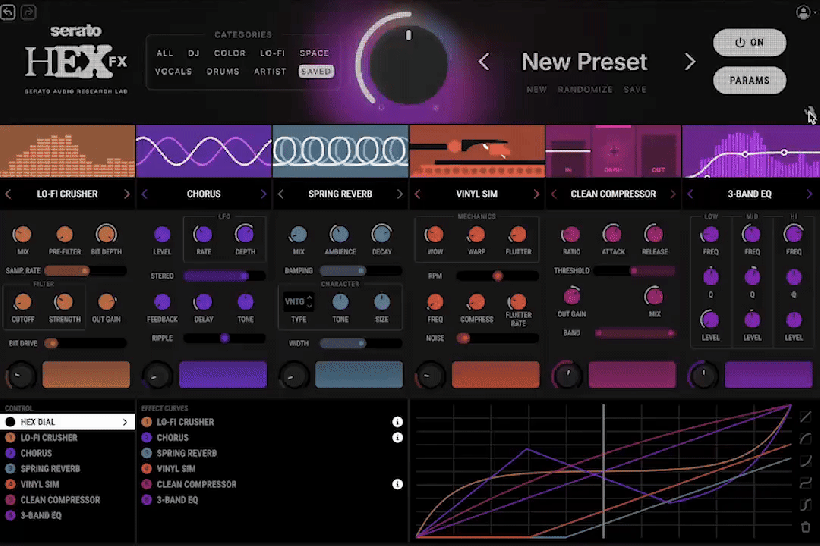Screen dimensions: 820x546
Task: Select the linear curve shape icon
Action: [x=805, y=417]
